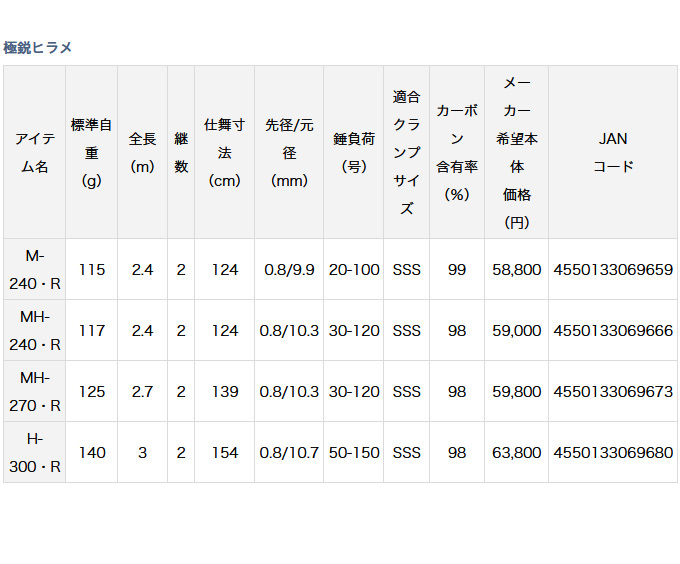Select the 63,800 price cell
The height and width of the screenshot is (564, 680).
(516, 453)
